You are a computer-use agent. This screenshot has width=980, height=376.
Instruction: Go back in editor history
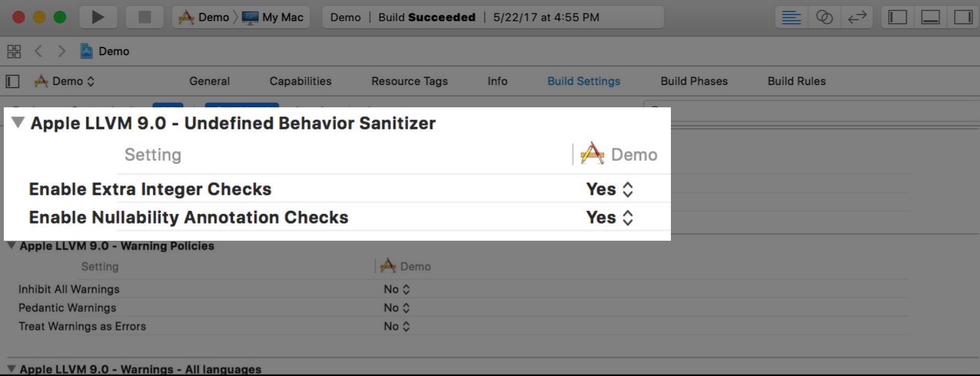coord(39,51)
